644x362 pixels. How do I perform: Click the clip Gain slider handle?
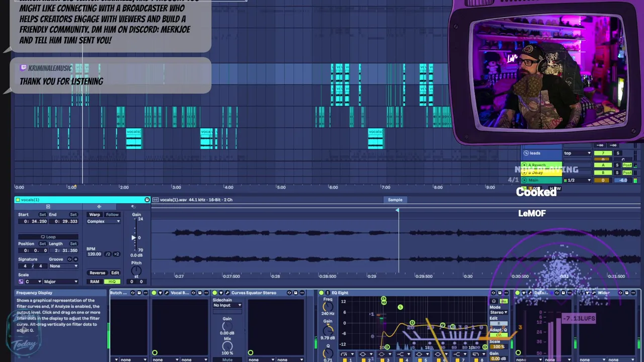point(133,238)
